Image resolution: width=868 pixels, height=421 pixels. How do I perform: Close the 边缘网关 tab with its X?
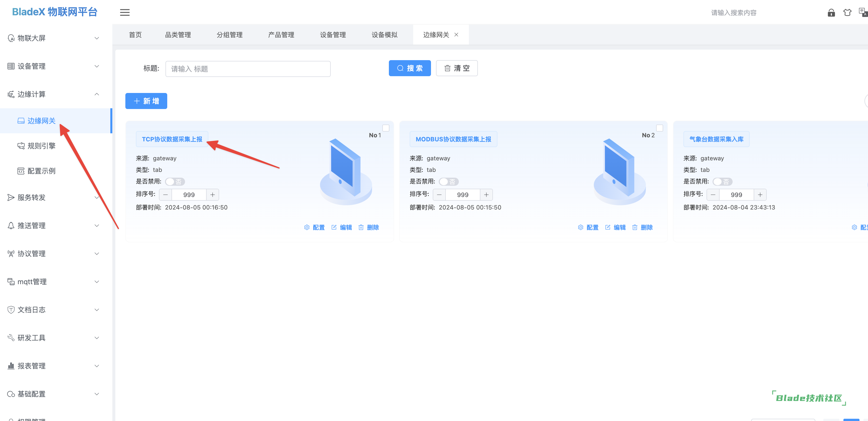pos(456,35)
